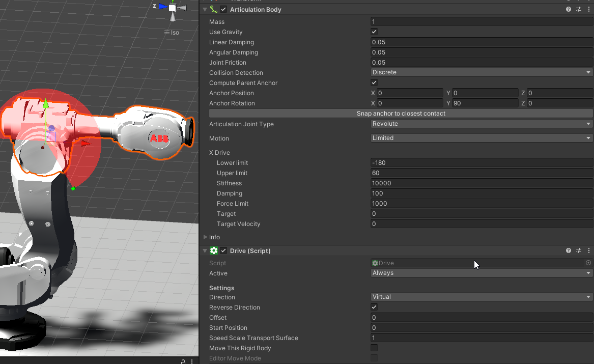Screen dimensions: 594x364
Task: Click the Script field object picker circle
Action: pyautogui.click(x=588, y=263)
